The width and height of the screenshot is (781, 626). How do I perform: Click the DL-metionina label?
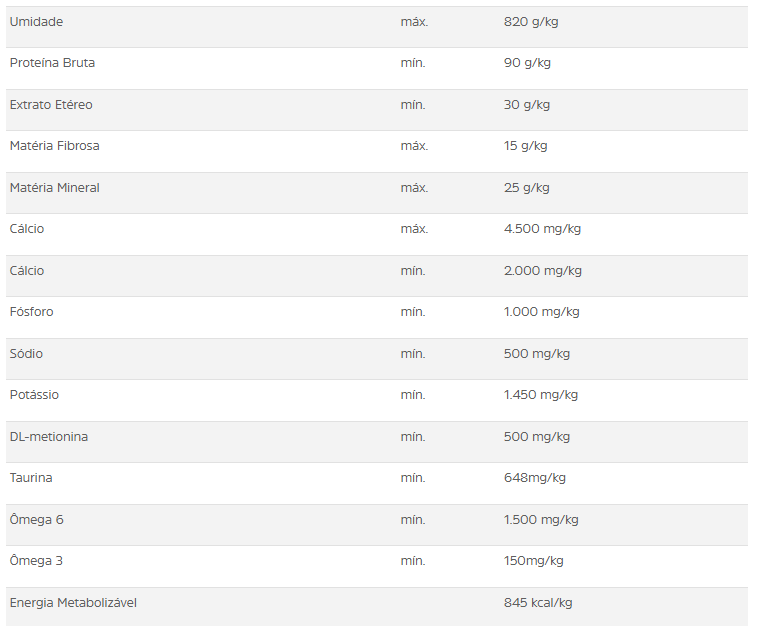point(49,437)
